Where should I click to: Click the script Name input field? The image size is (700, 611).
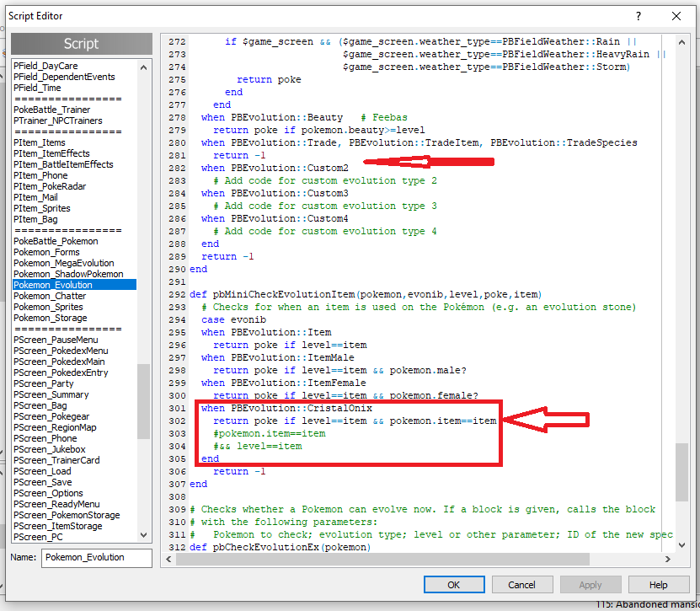(96, 557)
